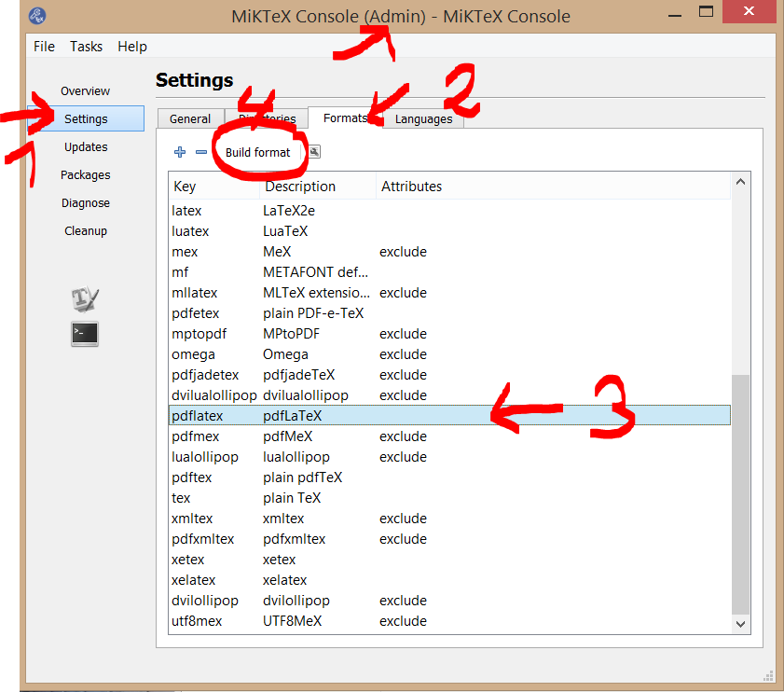Image resolution: width=784 pixels, height=692 pixels.
Task: Switch to the General tab
Action: pyautogui.click(x=190, y=118)
